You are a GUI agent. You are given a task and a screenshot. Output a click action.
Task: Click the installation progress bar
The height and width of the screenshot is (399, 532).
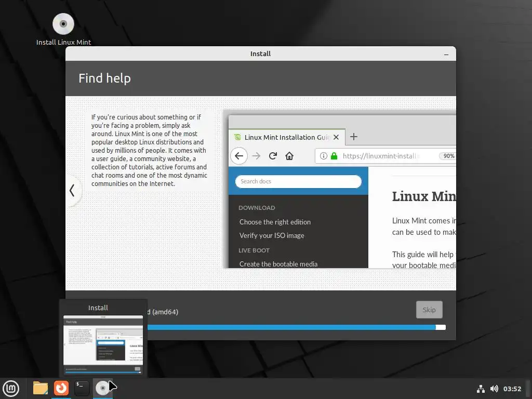tap(296, 327)
